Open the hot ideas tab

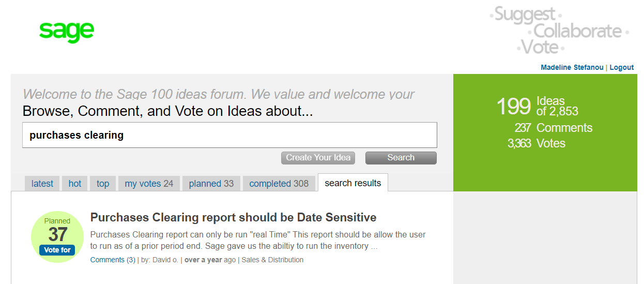(75, 184)
